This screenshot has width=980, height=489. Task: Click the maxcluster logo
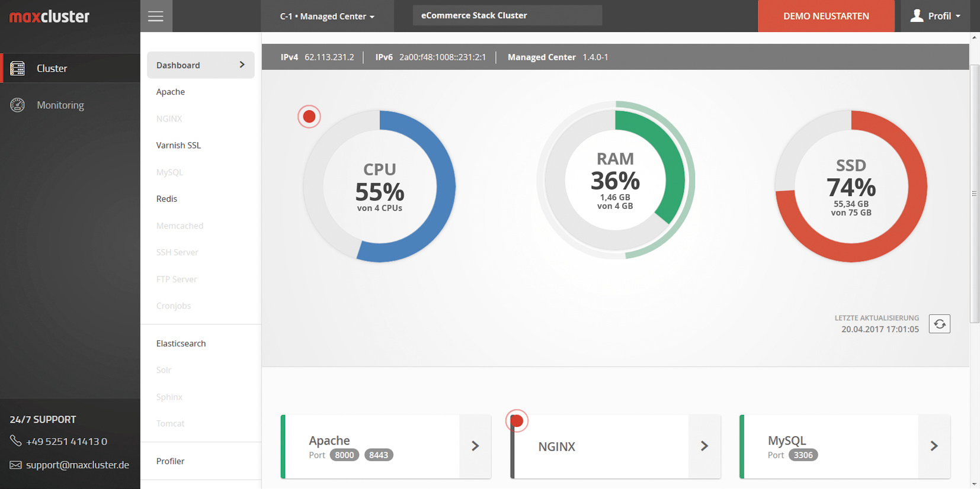coord(50,17)
